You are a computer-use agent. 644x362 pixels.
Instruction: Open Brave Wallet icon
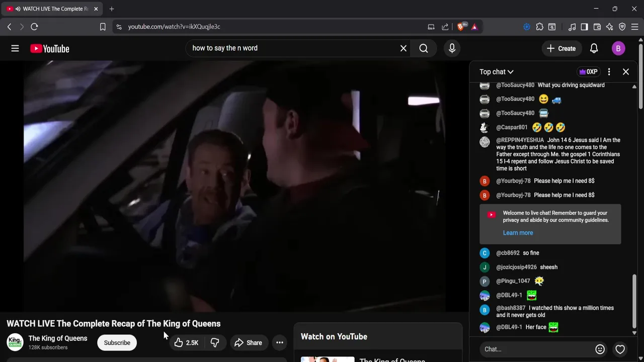point(597,27)
